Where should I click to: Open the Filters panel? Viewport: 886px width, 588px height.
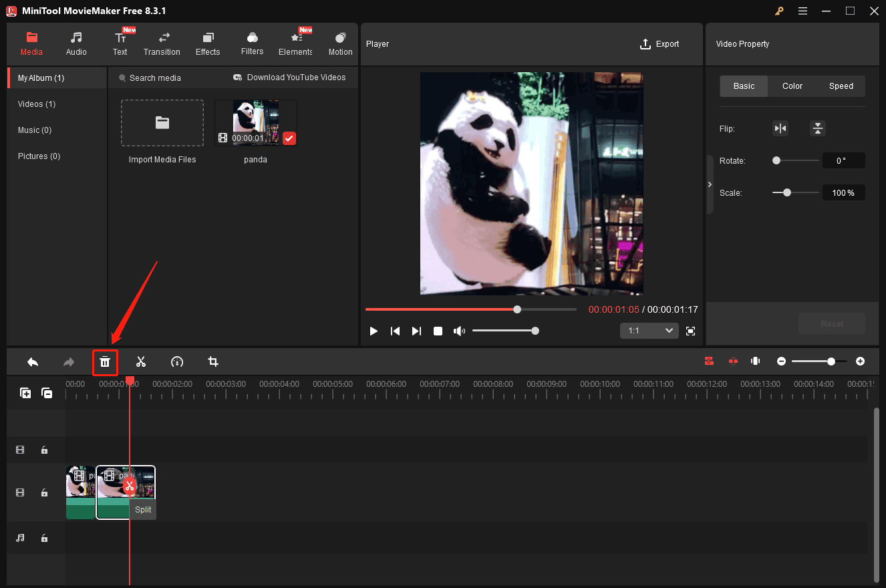pos(252,43)
